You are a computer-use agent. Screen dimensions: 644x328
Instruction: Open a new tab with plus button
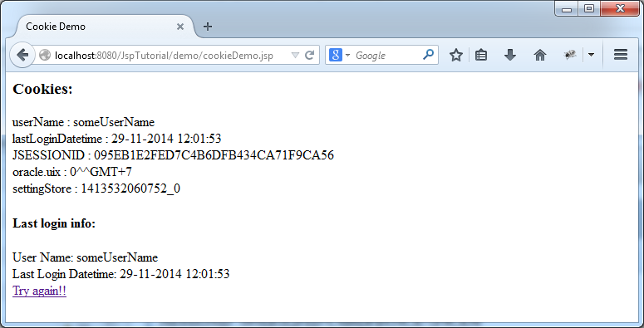[208, 27]
